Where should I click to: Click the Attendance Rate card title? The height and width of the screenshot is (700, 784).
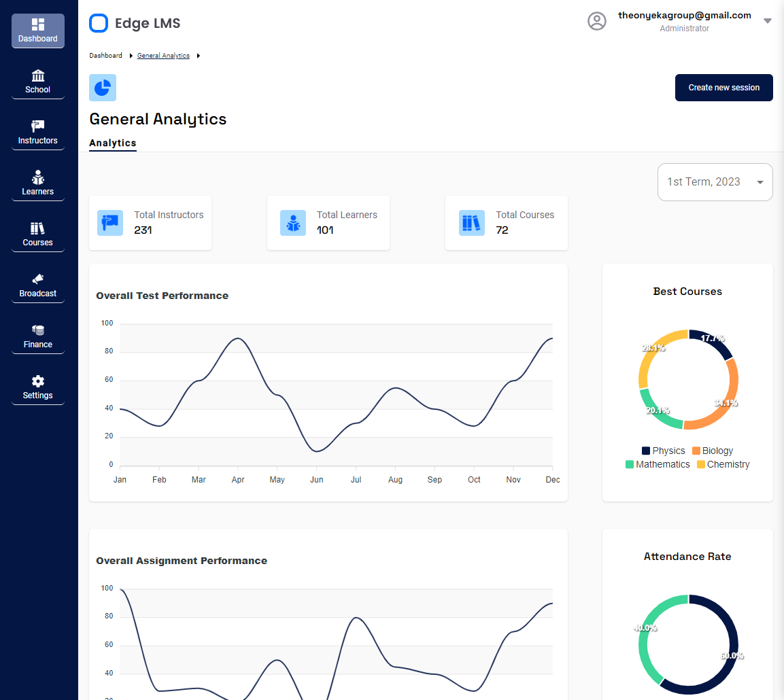[x=687, y=557]
